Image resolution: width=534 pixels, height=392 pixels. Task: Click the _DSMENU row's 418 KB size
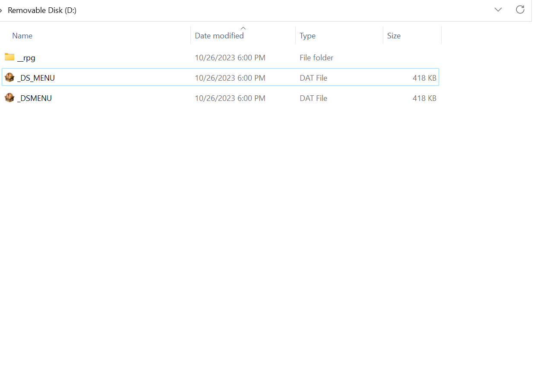(424, 98)
